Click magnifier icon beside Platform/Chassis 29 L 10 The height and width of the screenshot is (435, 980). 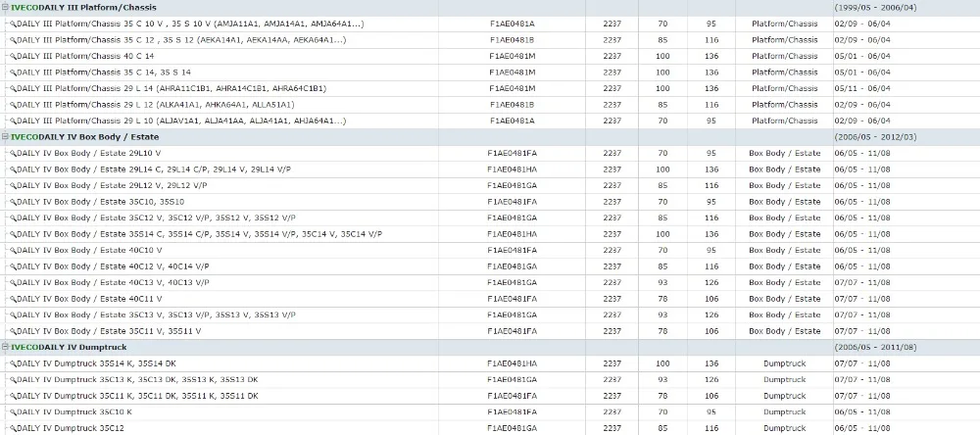click(13, 121)
